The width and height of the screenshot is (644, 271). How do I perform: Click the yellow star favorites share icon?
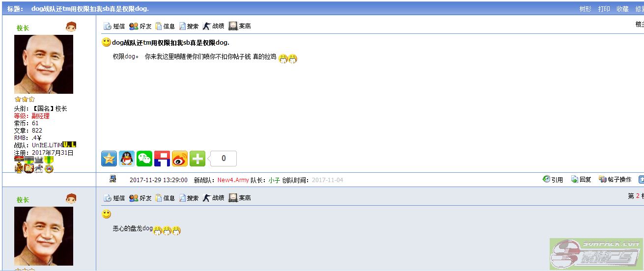click(x=109, y=159)
